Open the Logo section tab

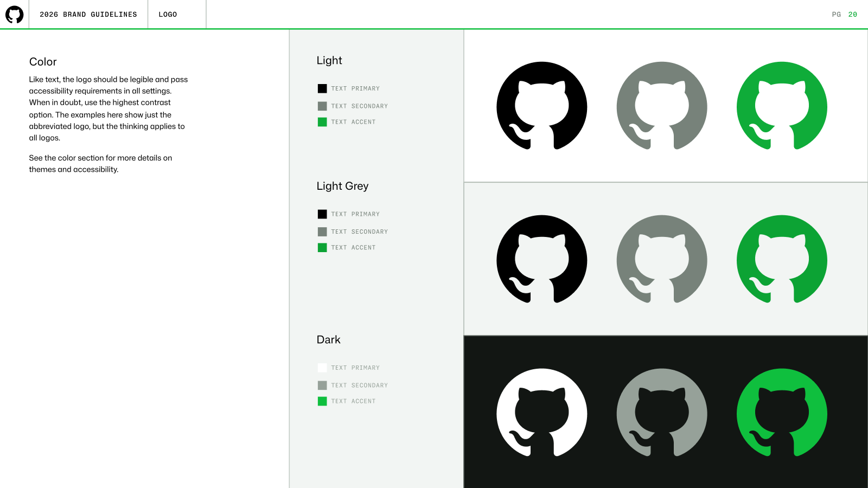tap(168, 15)
